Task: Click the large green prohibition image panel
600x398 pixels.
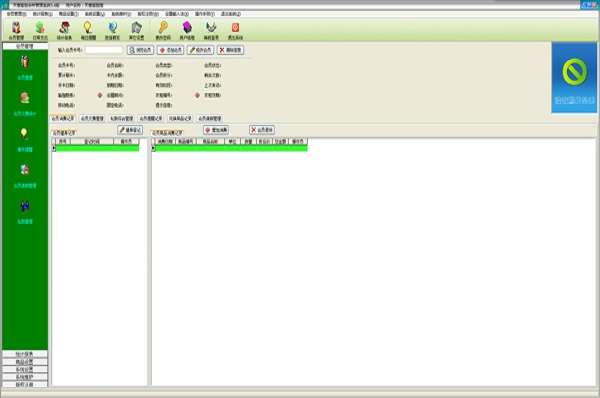Action: tap(574, 77)
